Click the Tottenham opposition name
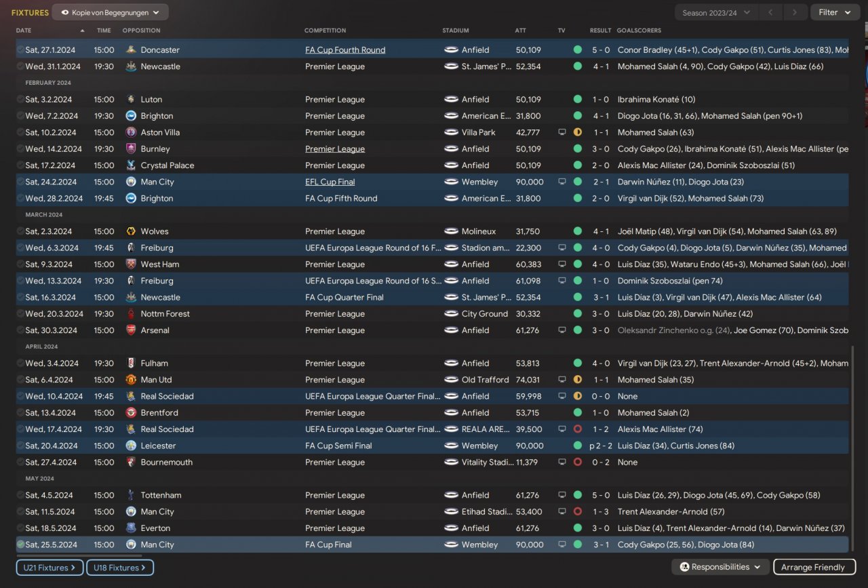 (x=160, y=495)
